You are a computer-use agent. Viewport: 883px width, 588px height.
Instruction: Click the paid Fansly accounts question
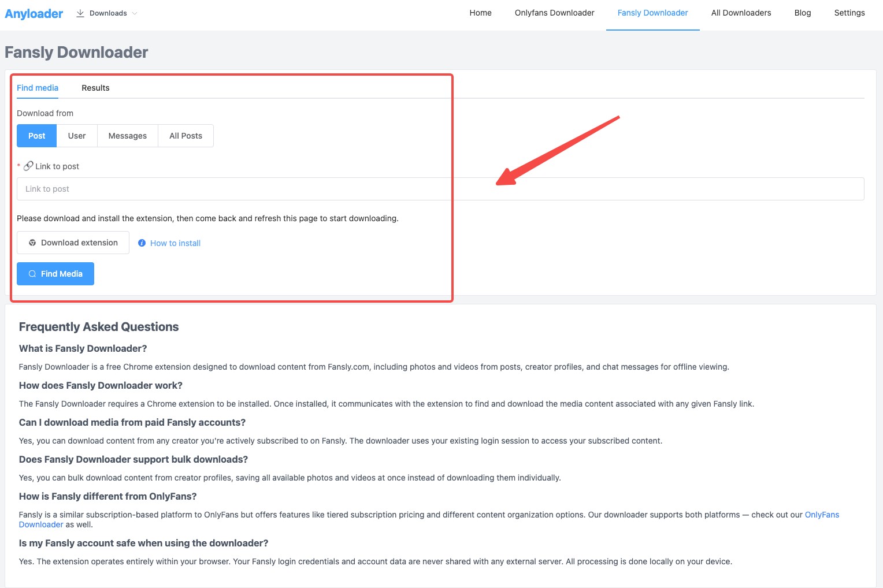(x=132, y=422)
